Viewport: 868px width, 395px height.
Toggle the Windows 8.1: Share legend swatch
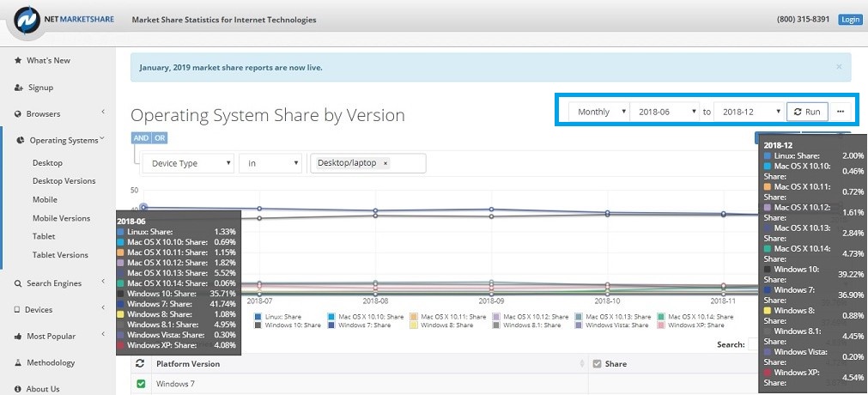pos(496,325)
